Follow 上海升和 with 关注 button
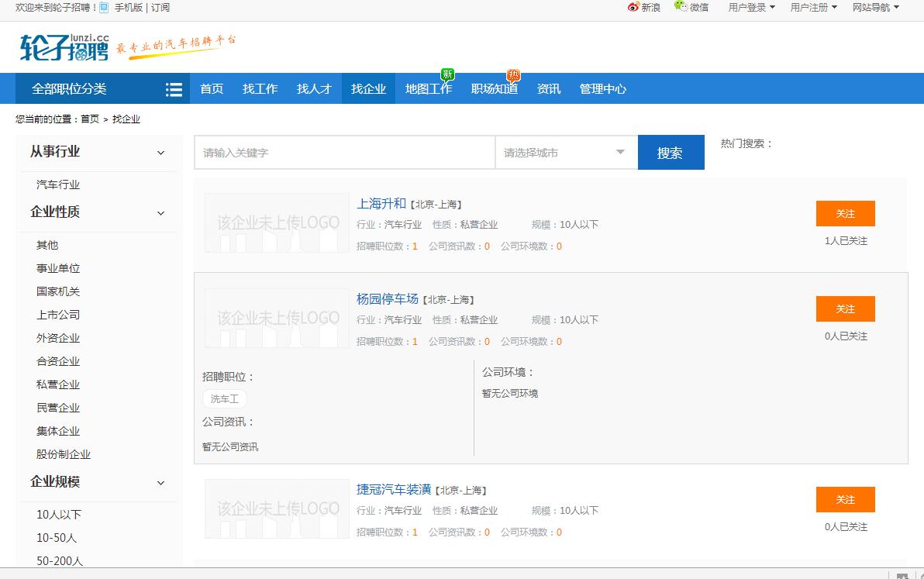The width and height of the screenshot is (924, 579). pyautogui.click(x=845, y=214)
